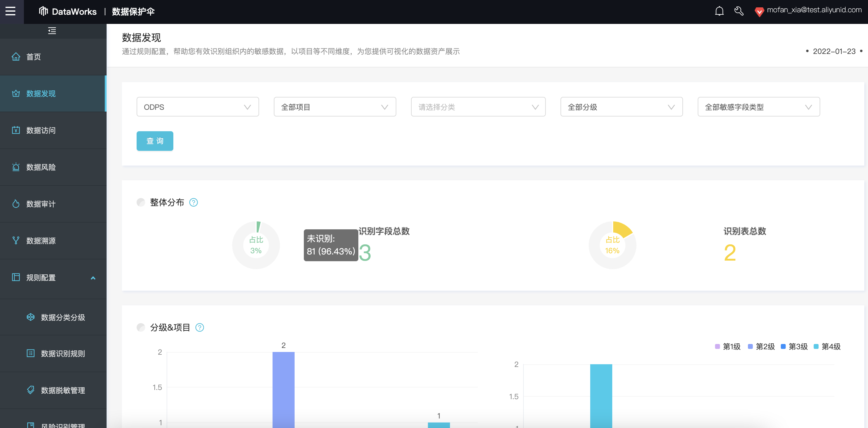The width and height of the screenshot is (868, 428).
Task: Open the hamburger menu in top bar
Action: 10,11
